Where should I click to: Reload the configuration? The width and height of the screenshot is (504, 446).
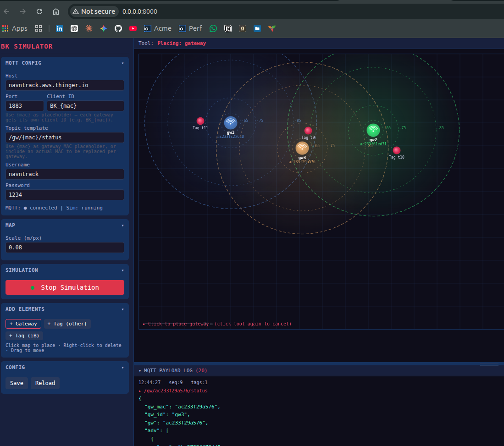[45, 383]
